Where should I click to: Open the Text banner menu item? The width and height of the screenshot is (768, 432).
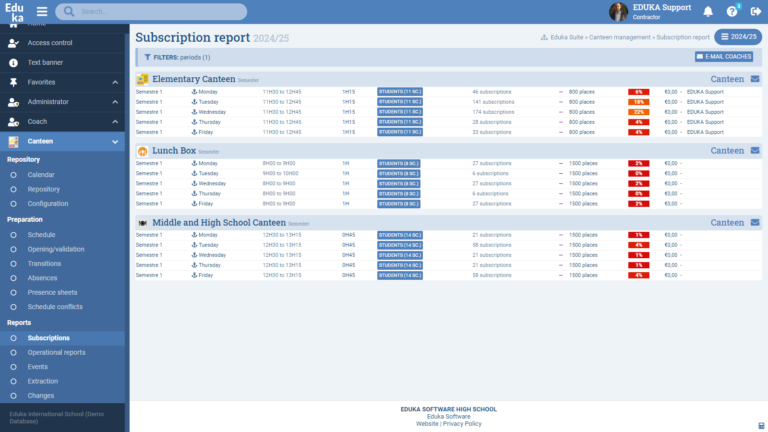pos(45,62)
